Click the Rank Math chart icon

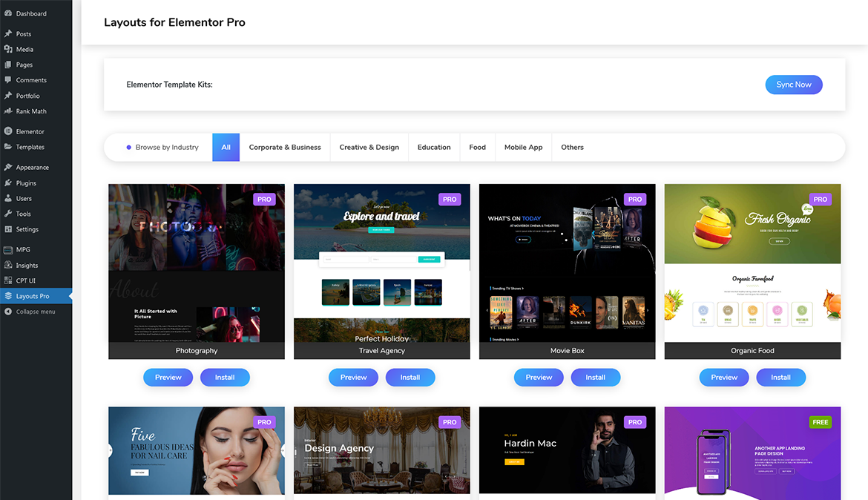[x=7, y=111]
